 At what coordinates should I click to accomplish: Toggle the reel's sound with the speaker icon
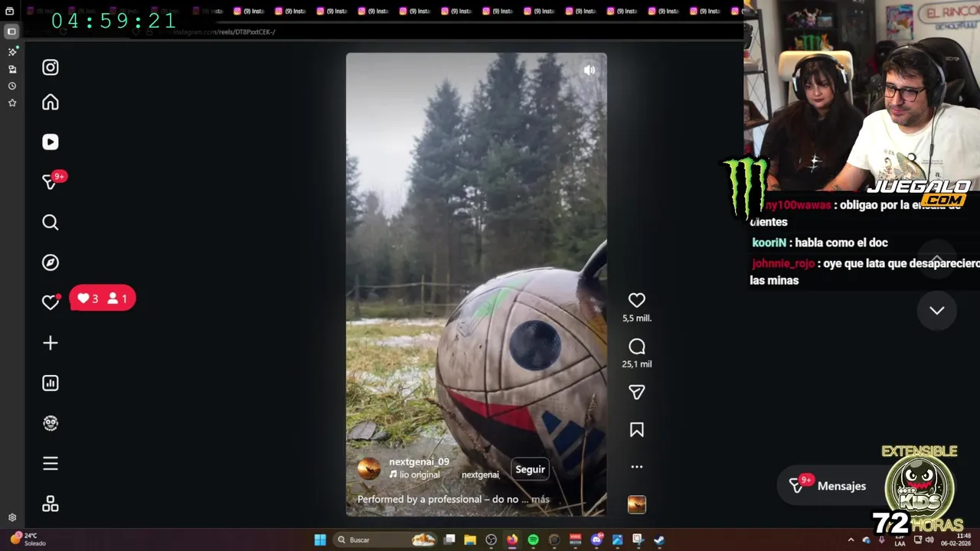tap(590, 70)
